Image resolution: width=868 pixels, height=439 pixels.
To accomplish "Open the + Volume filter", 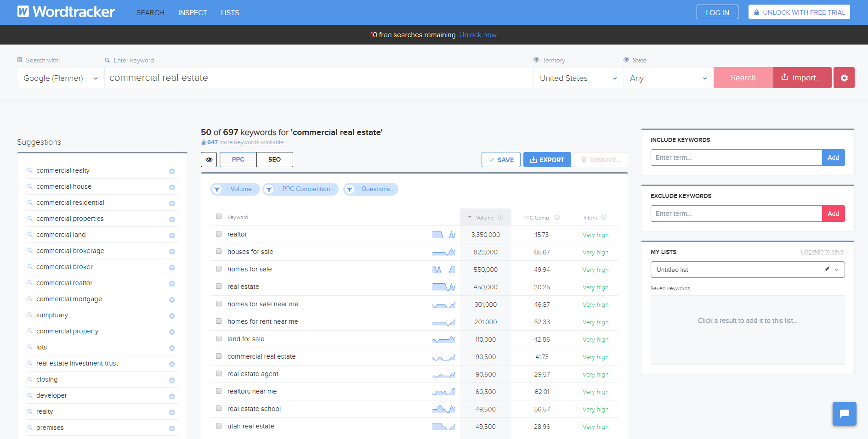I will pyautogui.click(x=235, y=189).
